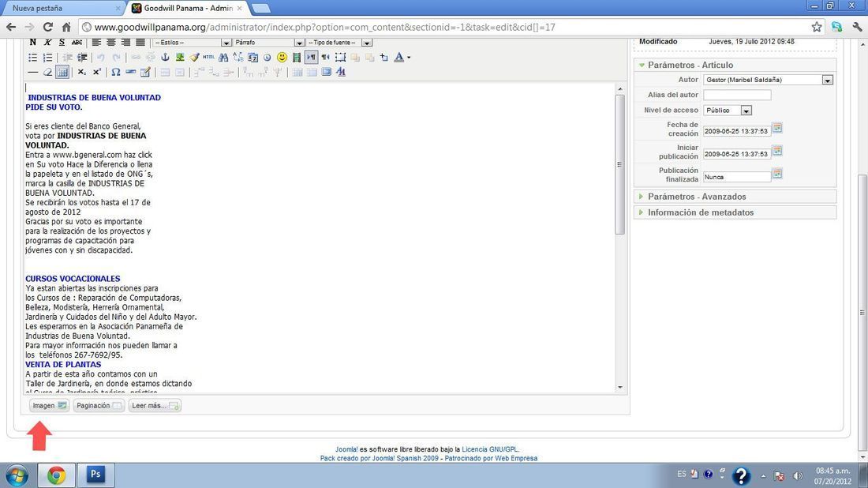Insert the current time with the clock icon
This screenshot has width=868, height=488.
268,57
